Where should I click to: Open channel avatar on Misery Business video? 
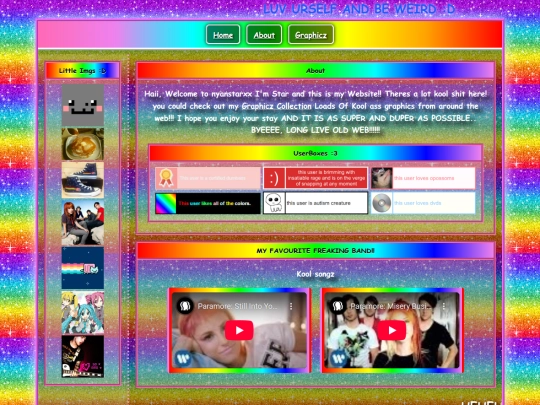338,306
